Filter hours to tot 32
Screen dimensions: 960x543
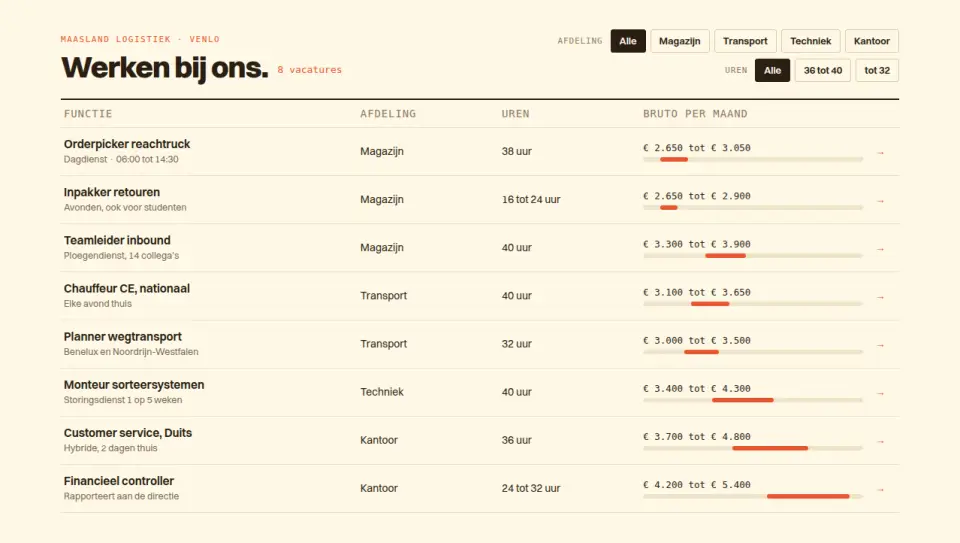pos(877,70)
